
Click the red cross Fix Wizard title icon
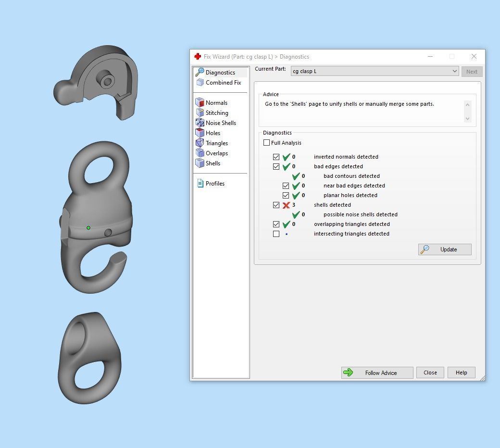198,56
